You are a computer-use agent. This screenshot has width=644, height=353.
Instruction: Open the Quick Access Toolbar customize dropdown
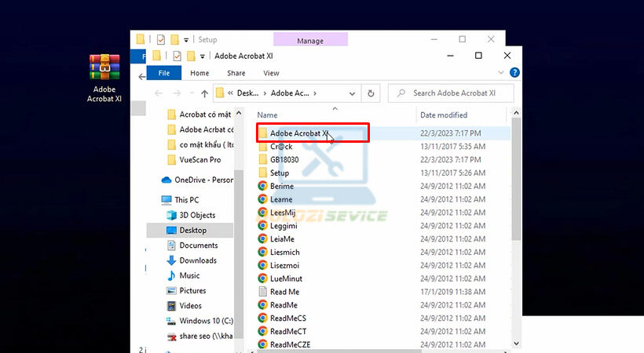click(202, 56)
